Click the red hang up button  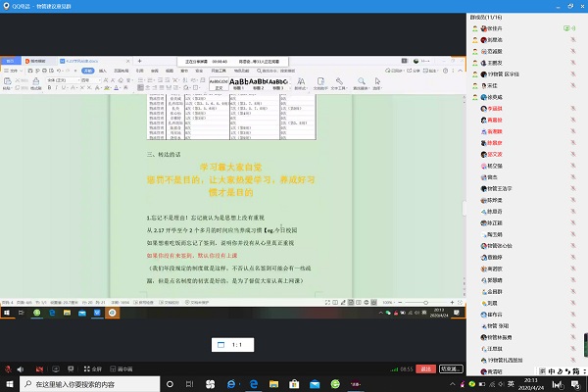tap(424, 369)
